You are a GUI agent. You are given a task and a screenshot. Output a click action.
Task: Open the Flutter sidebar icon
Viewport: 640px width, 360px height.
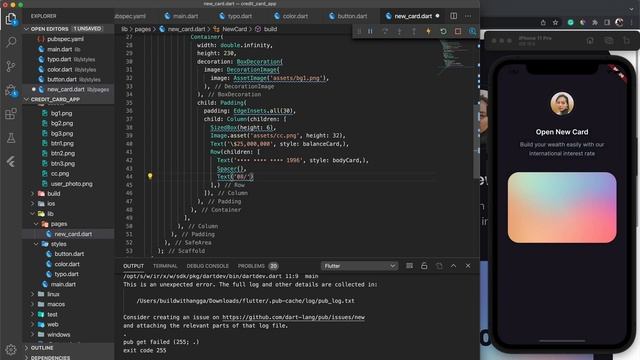point(11,162)
